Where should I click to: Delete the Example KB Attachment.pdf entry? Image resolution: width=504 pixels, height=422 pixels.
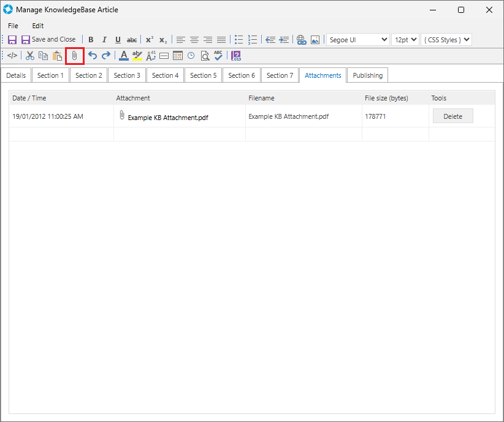(x=452, y=116)
